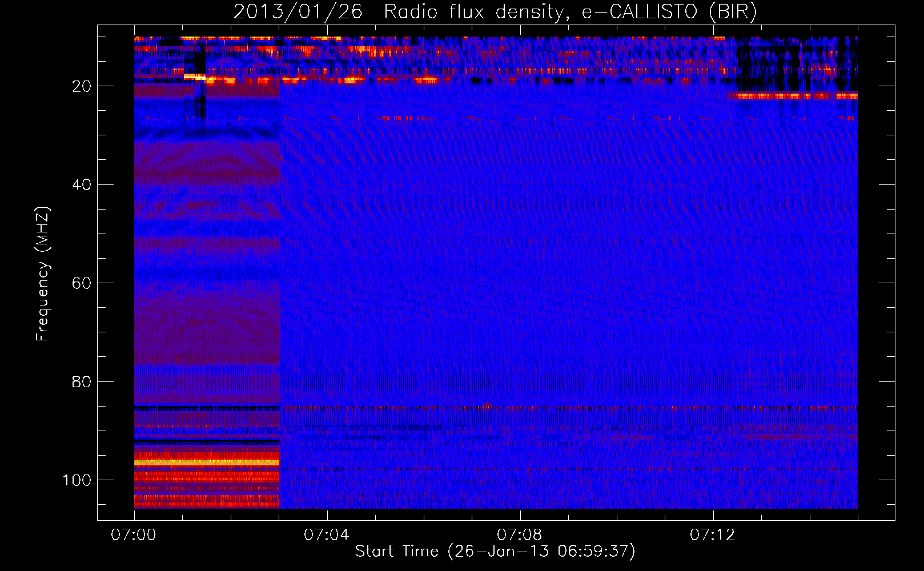Click the 80 MHz frequency tick label
This screenshot has height=571, width=924.
pos(82,382)
